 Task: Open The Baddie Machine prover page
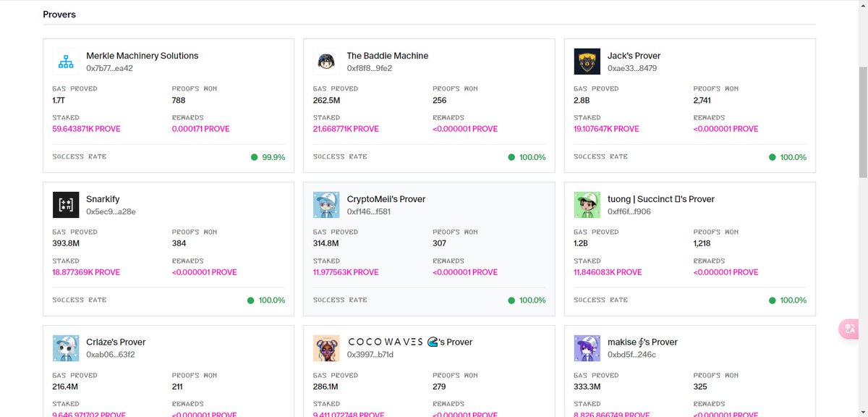pyautogui.click(x=388, y=56)
